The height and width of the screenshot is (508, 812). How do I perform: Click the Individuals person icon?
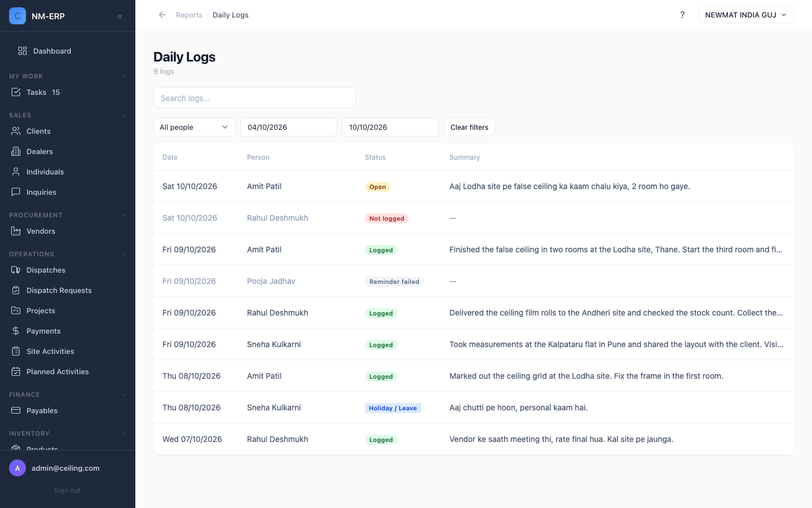click(x=16, y=172)
